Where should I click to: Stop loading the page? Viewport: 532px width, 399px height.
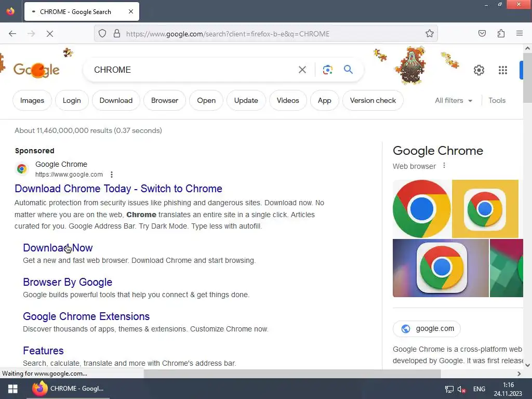pyautogui.click(x=49, y=34)
